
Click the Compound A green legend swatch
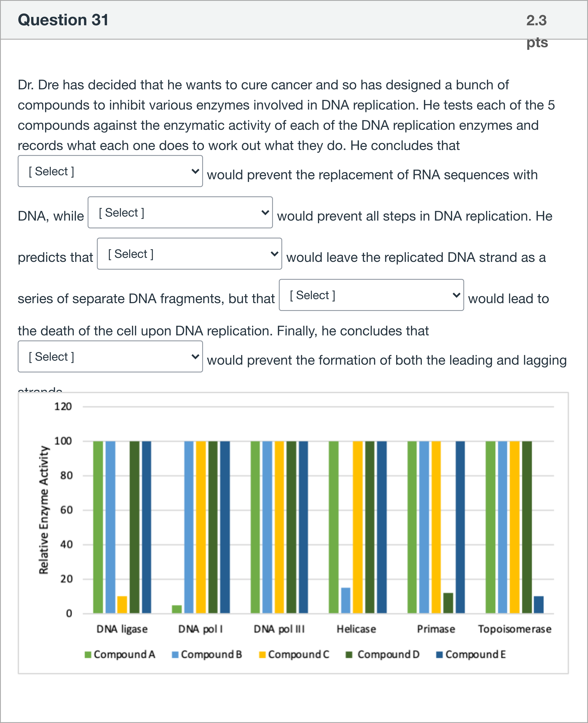point(88,655)
